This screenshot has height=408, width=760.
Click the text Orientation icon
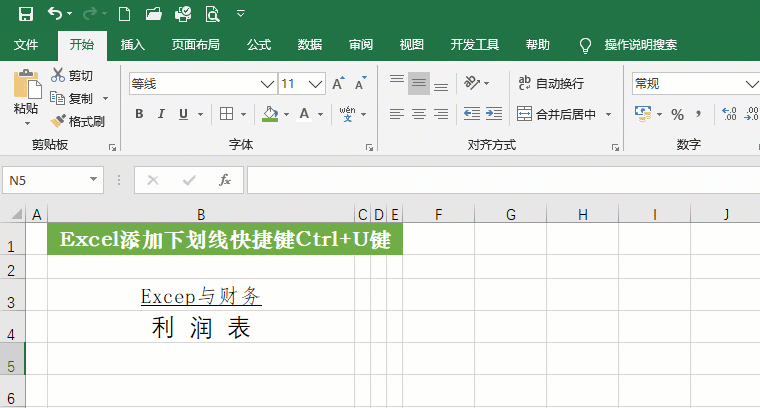tap(472, 83)
